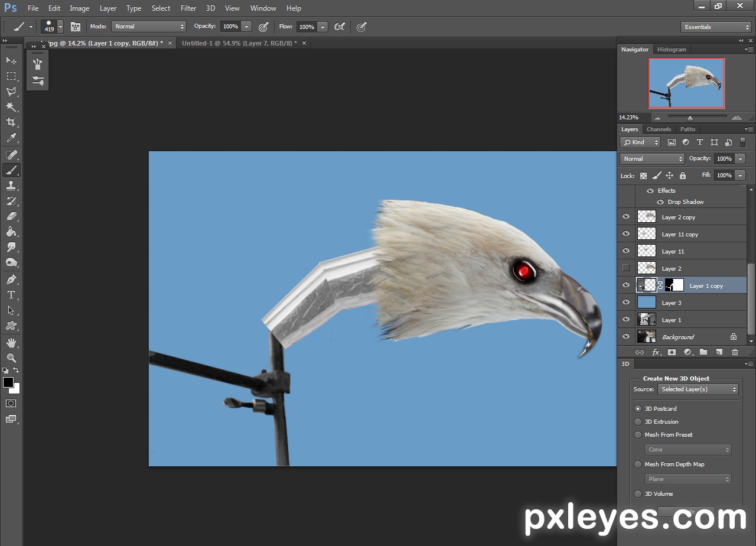Select the Paint Bucket tool
This screenshot has width=756, height=546.
pos(11,232)
